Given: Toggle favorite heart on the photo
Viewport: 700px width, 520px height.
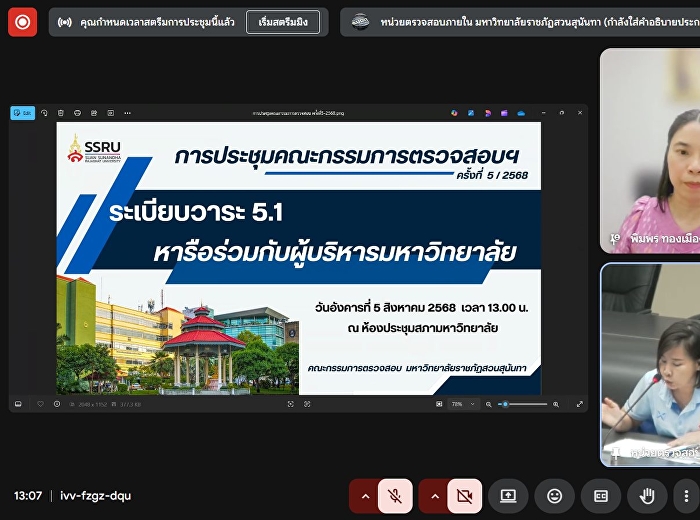Looking at the screenshot, I should [x=40, y=404].
